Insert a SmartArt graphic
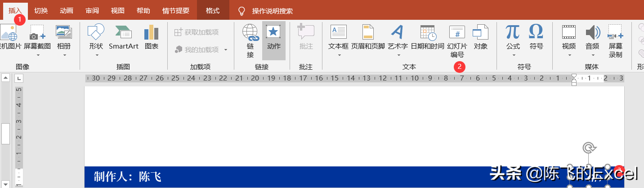The width and height of the screenshot is (644, 188). pos(124,37)
